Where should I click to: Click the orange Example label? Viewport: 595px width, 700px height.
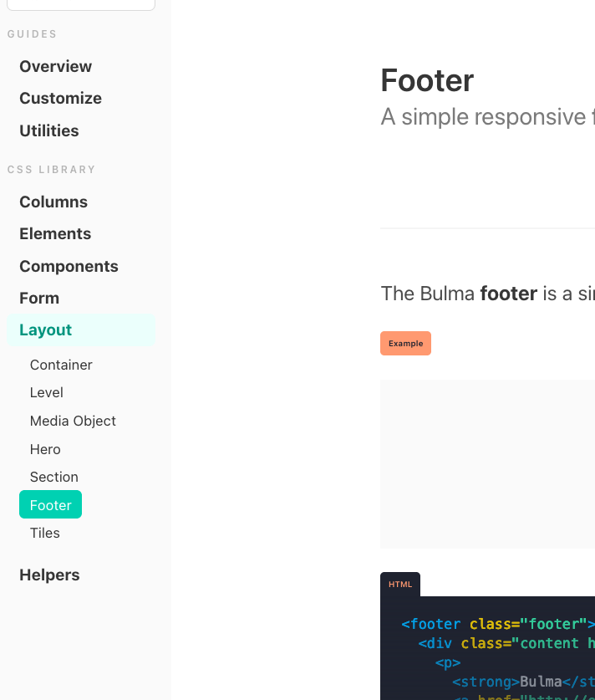(405, 343)
